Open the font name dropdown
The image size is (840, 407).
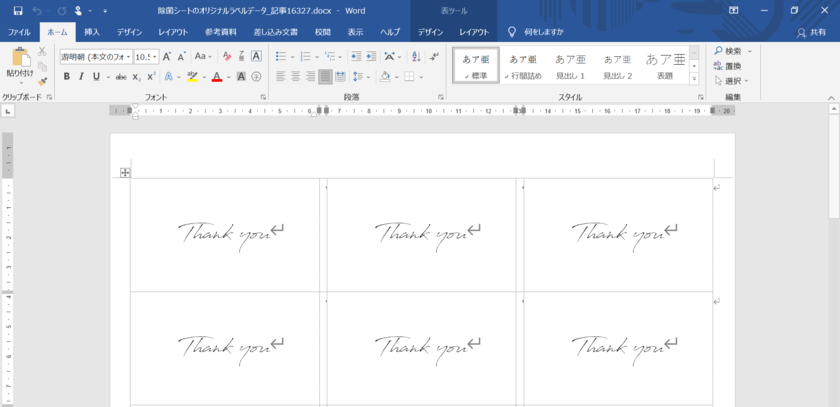coord(128,57)
